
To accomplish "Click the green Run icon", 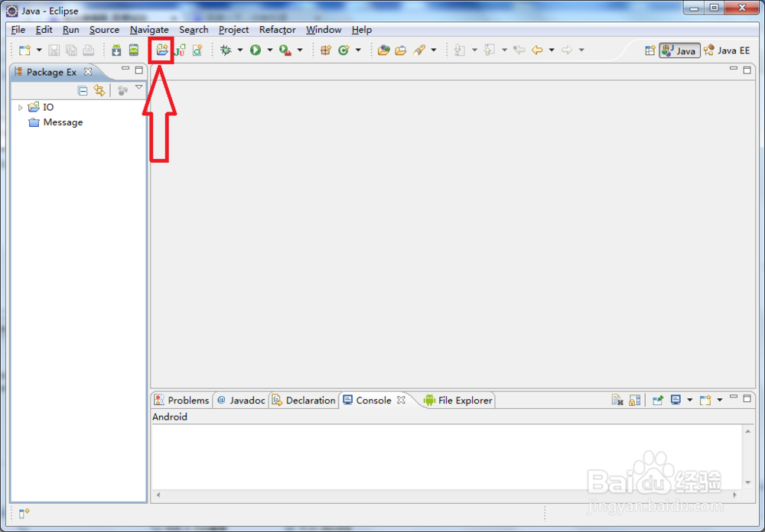I will tap(256, 50).
